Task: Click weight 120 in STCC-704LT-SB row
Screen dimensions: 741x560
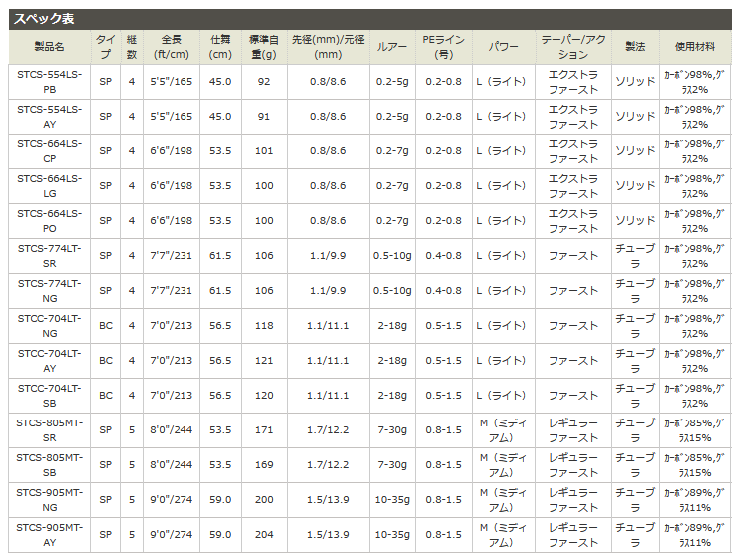Action: 264,396
